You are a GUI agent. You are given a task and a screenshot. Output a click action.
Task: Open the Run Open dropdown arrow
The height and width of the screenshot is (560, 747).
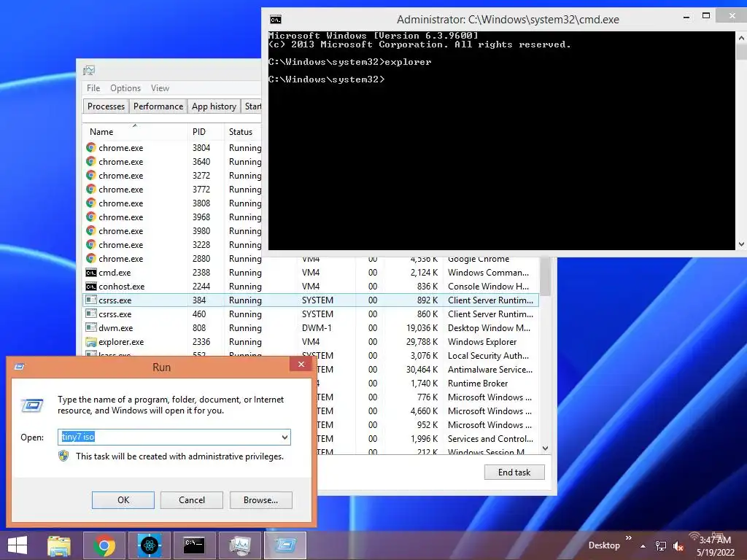(285, 437)
